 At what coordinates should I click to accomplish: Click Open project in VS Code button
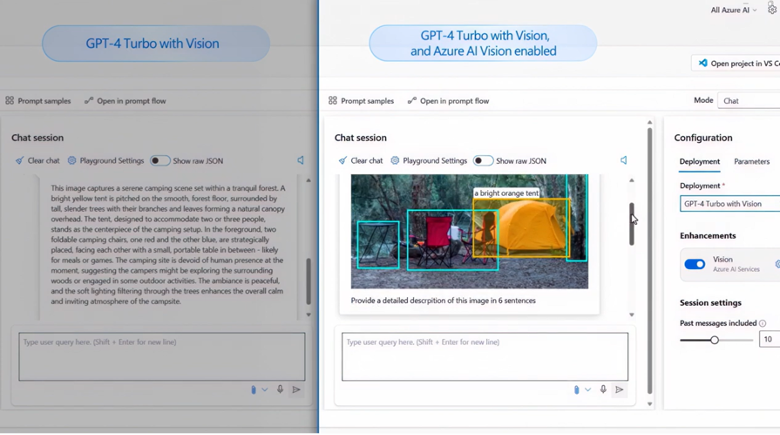[736, 63]
